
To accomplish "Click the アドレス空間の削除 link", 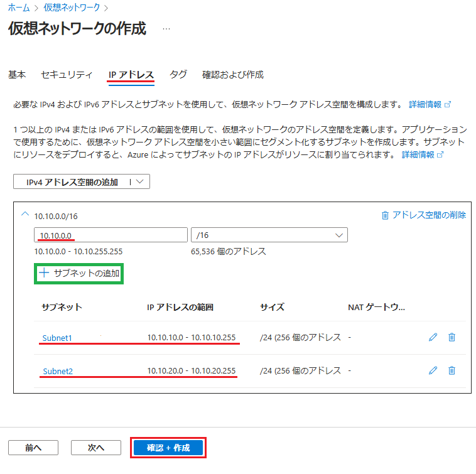I will click(x=429, y=215).
